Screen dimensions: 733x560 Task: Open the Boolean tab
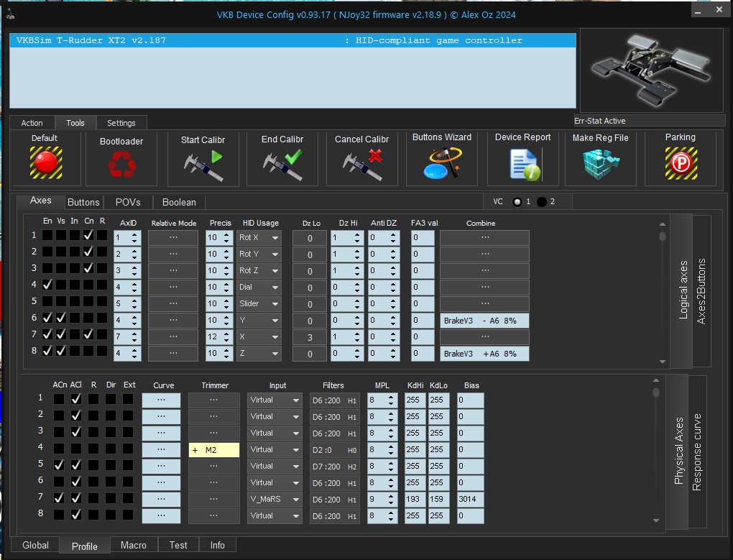tap(179, 203)
